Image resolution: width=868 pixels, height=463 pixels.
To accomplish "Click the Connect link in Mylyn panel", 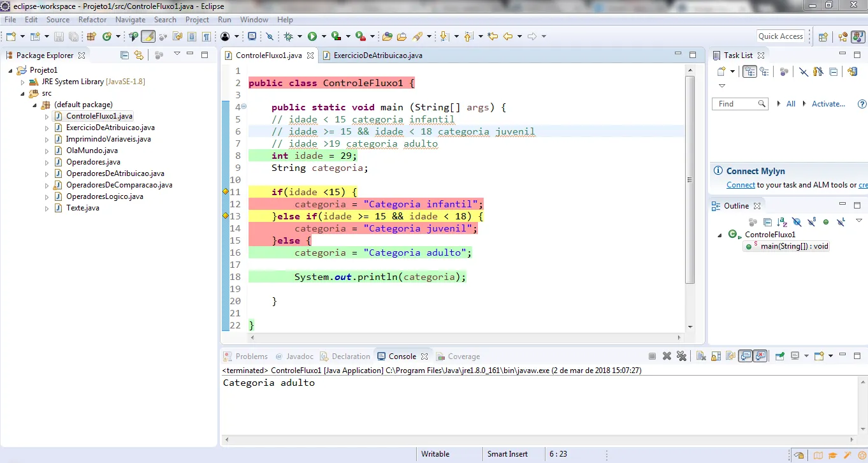I will [x=741, y=185].
